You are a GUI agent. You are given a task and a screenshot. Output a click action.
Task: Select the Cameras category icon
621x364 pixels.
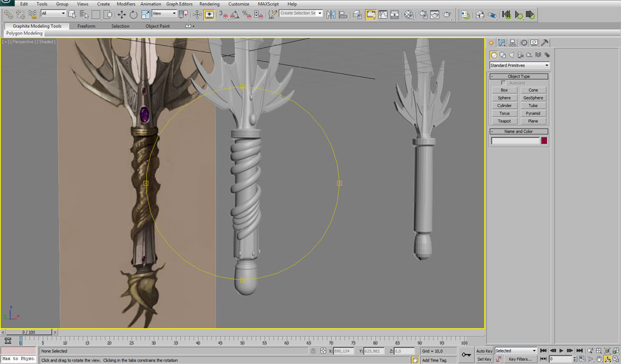[x=520, y=55]
